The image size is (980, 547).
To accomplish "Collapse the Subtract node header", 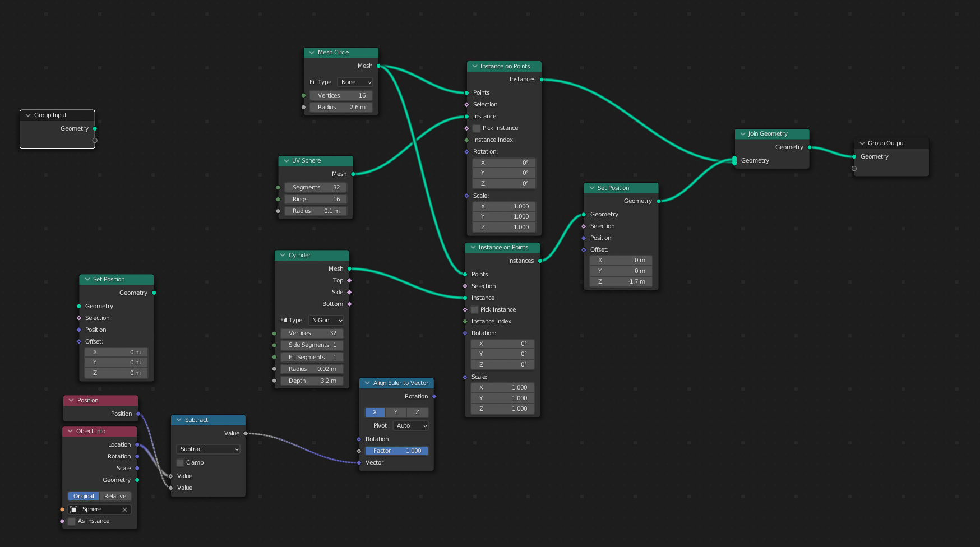I will tap(179, 420).
